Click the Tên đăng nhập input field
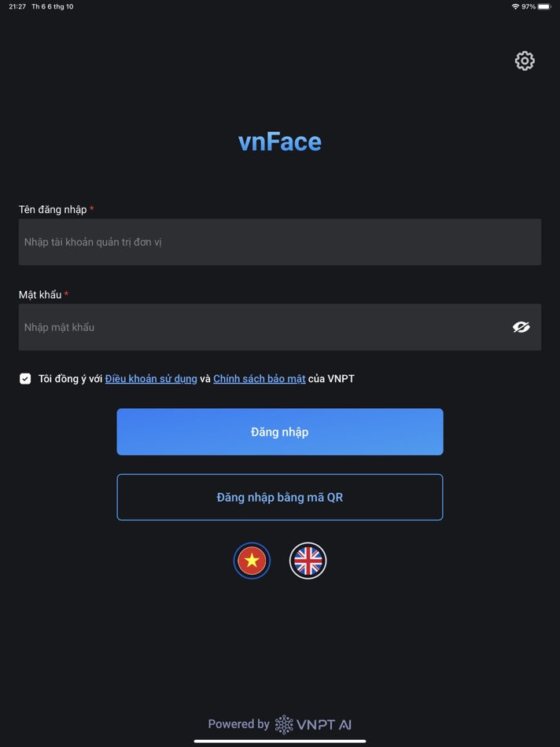This screenshot has height=747, width=560. [x=279, y=241]
